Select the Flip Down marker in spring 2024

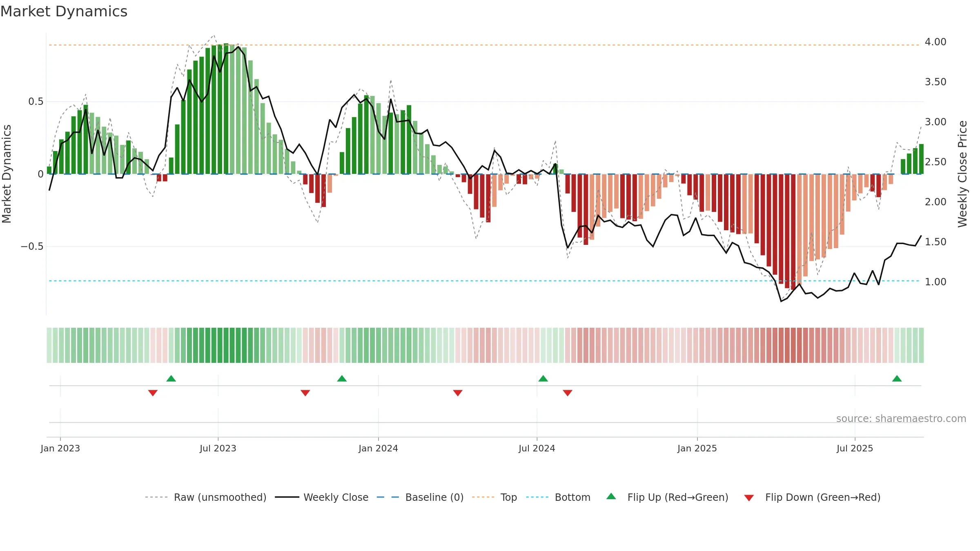pyautogui.click(x=458, y=393)
